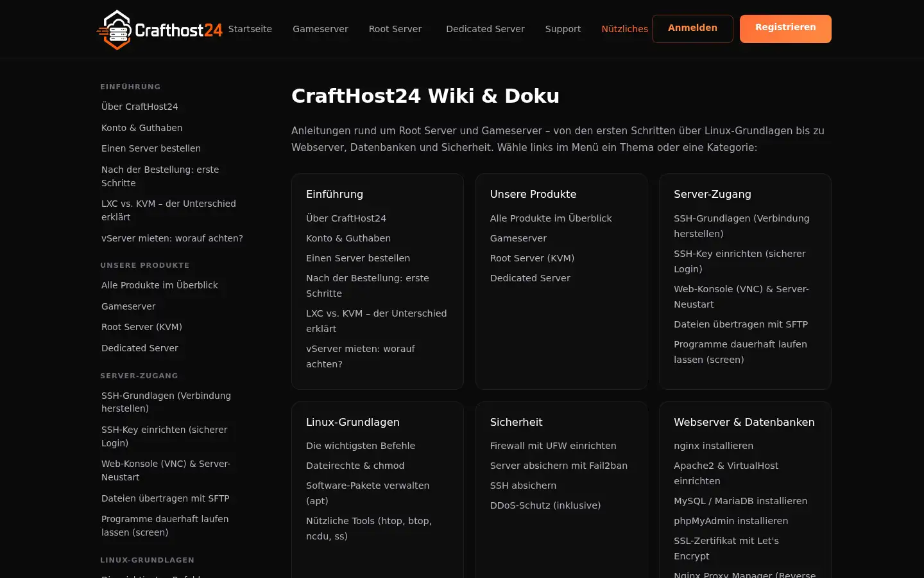Open Root Server in the top navigation
The height and width of the screenshot is (578, 924).
pyautogui.click(x=395, y=29)
